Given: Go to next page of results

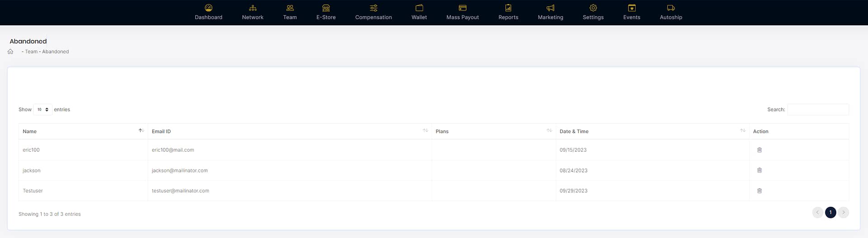Looking at the screenshot, I should (x=843, y=212).
